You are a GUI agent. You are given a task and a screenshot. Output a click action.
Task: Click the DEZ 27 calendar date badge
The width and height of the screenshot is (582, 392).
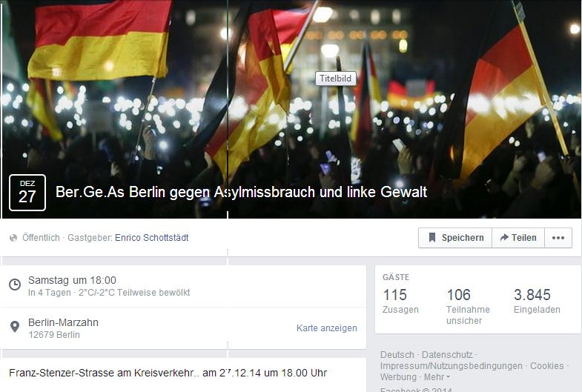pos(27,193)
